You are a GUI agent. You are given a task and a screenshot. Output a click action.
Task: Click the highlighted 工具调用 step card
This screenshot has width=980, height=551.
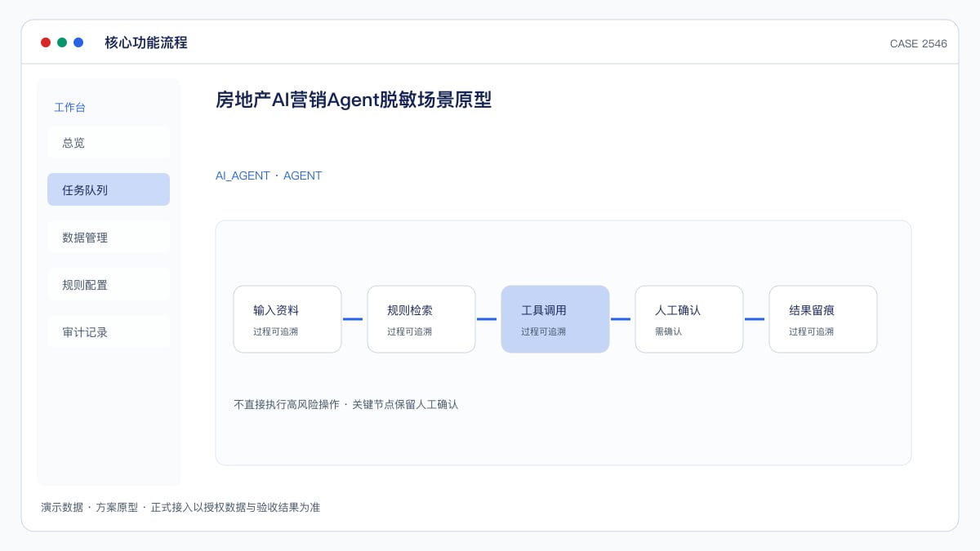coord(555,319)
